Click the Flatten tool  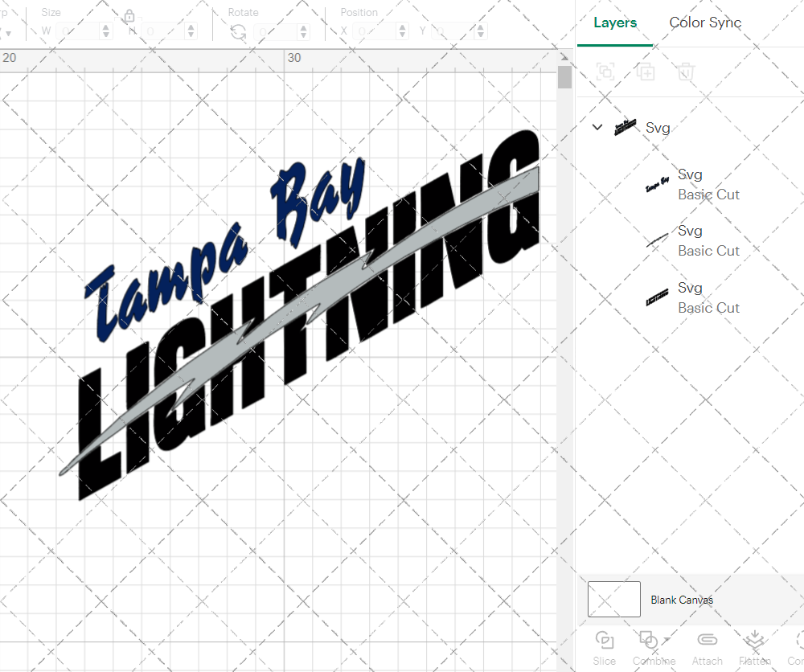(755, 648)
